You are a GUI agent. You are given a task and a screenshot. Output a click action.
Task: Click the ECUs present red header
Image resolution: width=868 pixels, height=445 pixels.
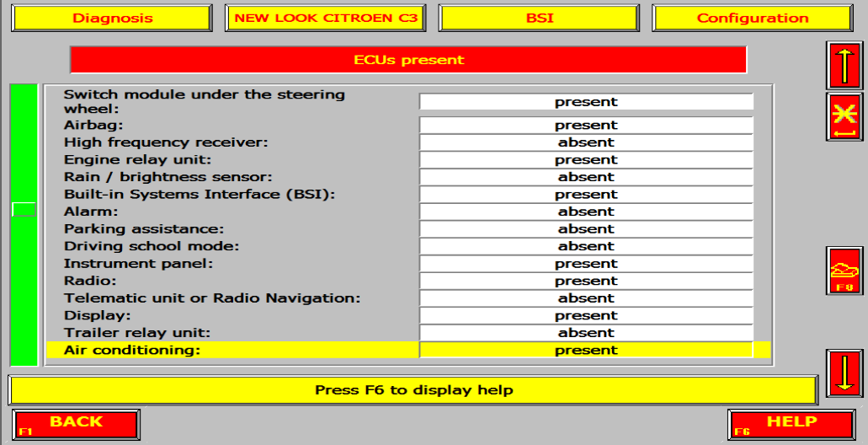pyautogui.click(x=408, y=60)
